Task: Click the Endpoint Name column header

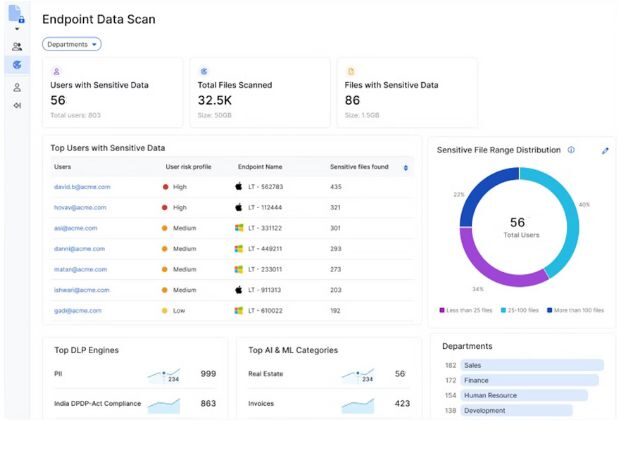Action: click(260, 167)
